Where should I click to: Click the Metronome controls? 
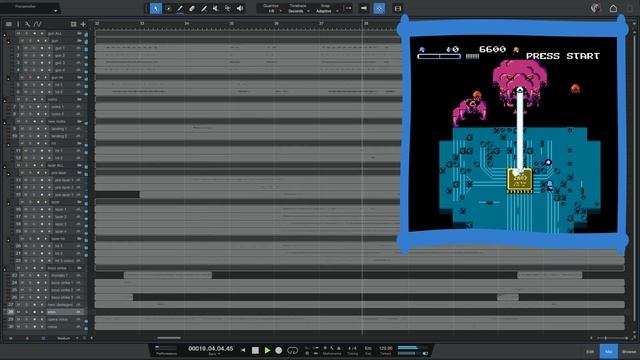pyautogui.click(x=331, y=350)
